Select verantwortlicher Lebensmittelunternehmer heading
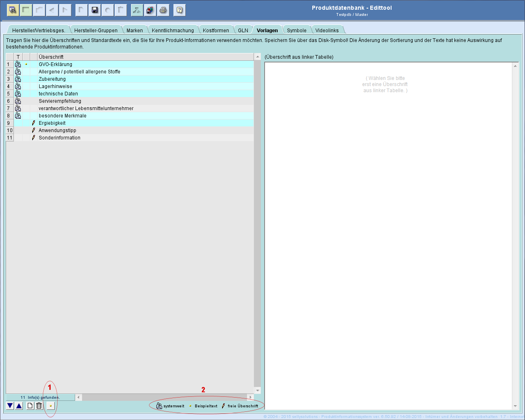This screenshot has height=420, width=525. [86, 108]
